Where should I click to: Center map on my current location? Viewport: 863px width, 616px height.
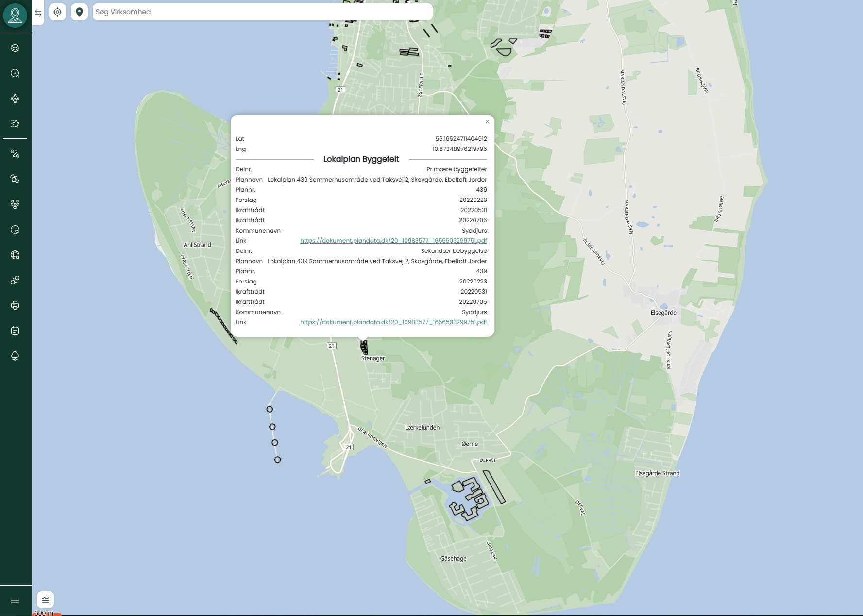(x=58, y=12)
